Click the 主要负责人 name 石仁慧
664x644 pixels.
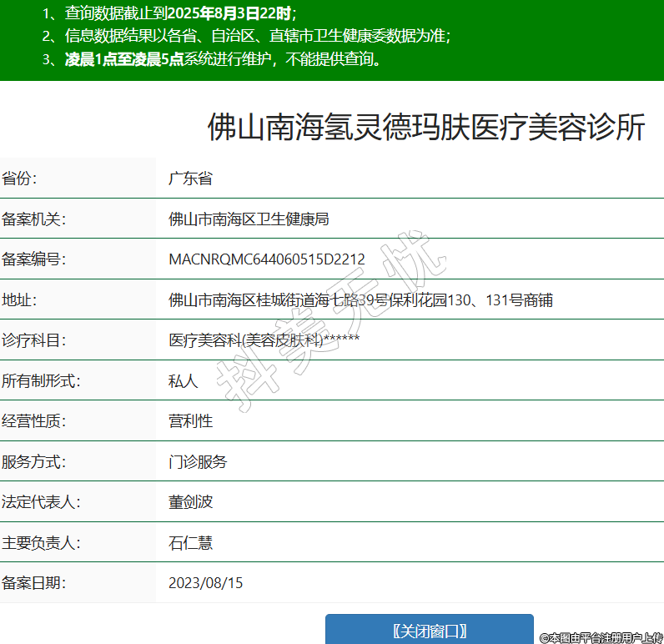(x=190, y=543)
